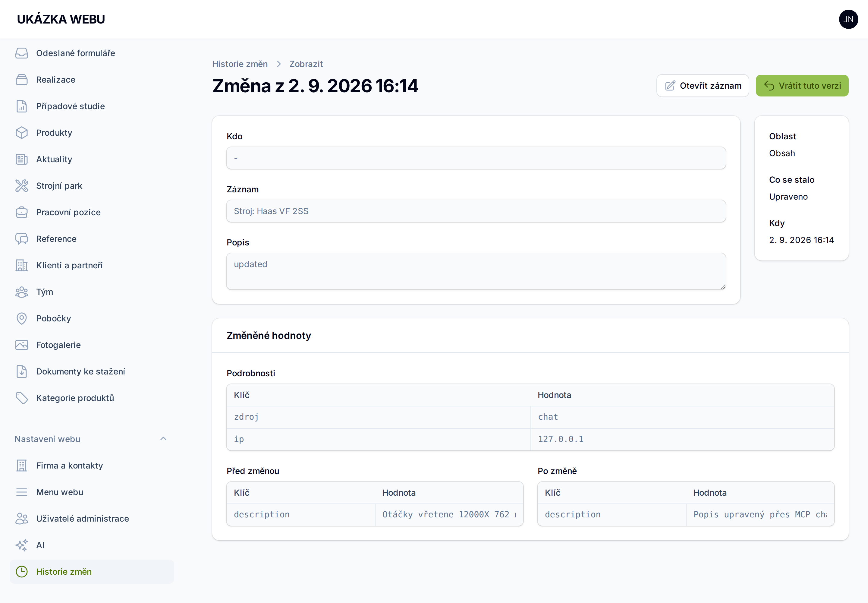868x603 pixels.
Task: Click the 'chat' zdroj value cell
Action: (x=682, y=417)
